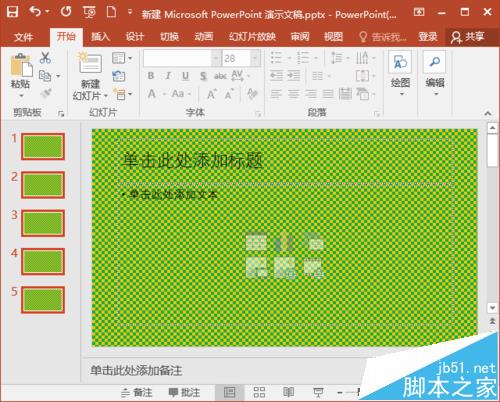Click the New document icon in title bar
This screenshot has height=402, width=500.
[111, 12]
